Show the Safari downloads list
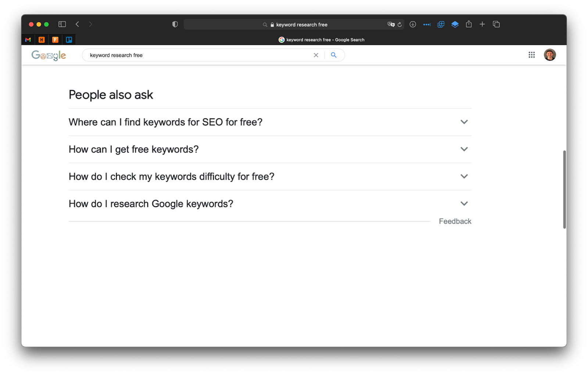Viewport: 588px width, 375px height. (x=413, y=24)
